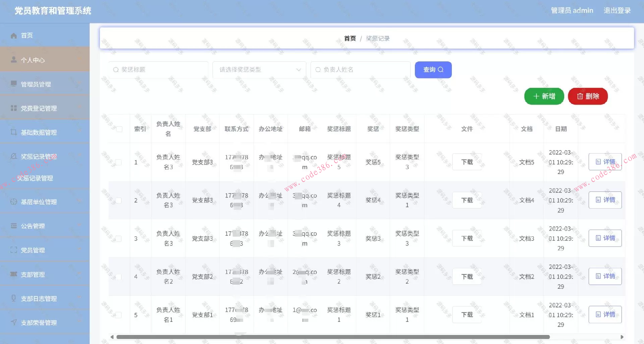Click the grid icon beside 党费登记管理
Viewport: 644px width, 344px height.
tap(14, 108)
